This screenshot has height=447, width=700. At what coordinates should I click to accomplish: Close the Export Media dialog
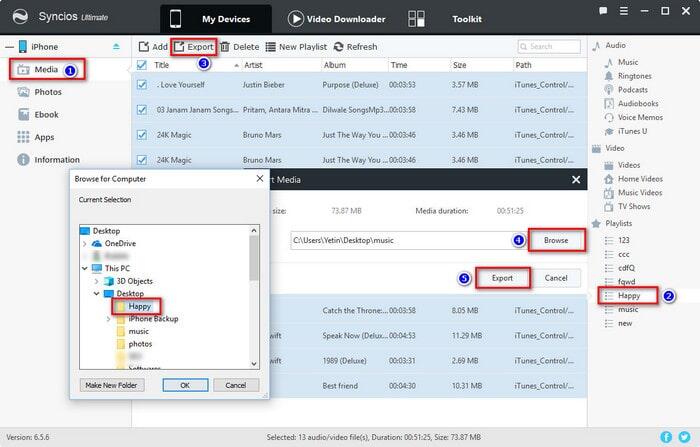coord(576,180)
